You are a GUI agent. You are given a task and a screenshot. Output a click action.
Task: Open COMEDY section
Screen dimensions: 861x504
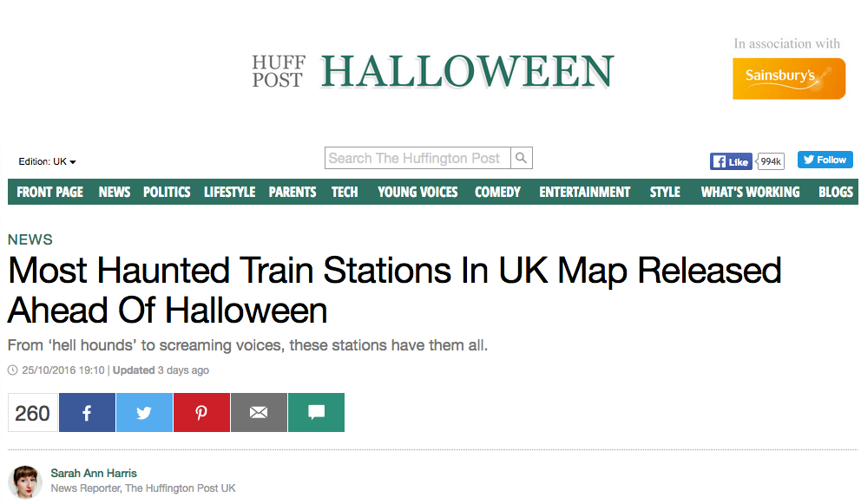point(497,193)
